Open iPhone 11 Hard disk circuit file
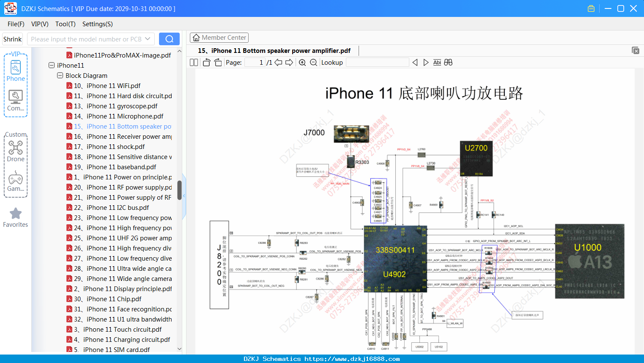This screenshot has width=644, height=363. click(x=119, y=96)
